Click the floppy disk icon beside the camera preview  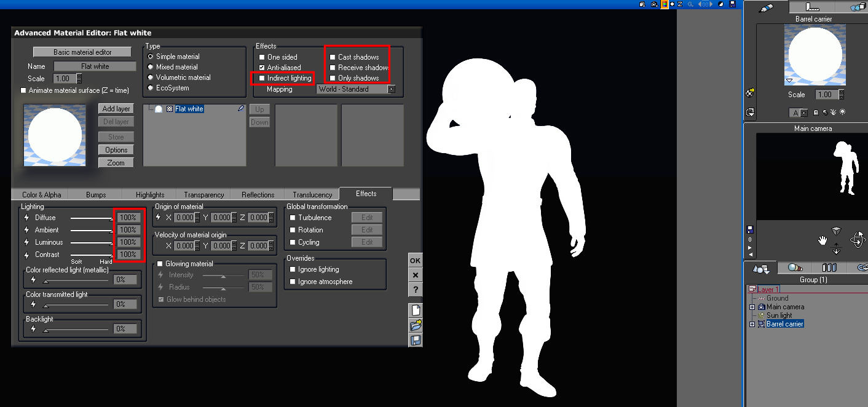click(750, 229)
